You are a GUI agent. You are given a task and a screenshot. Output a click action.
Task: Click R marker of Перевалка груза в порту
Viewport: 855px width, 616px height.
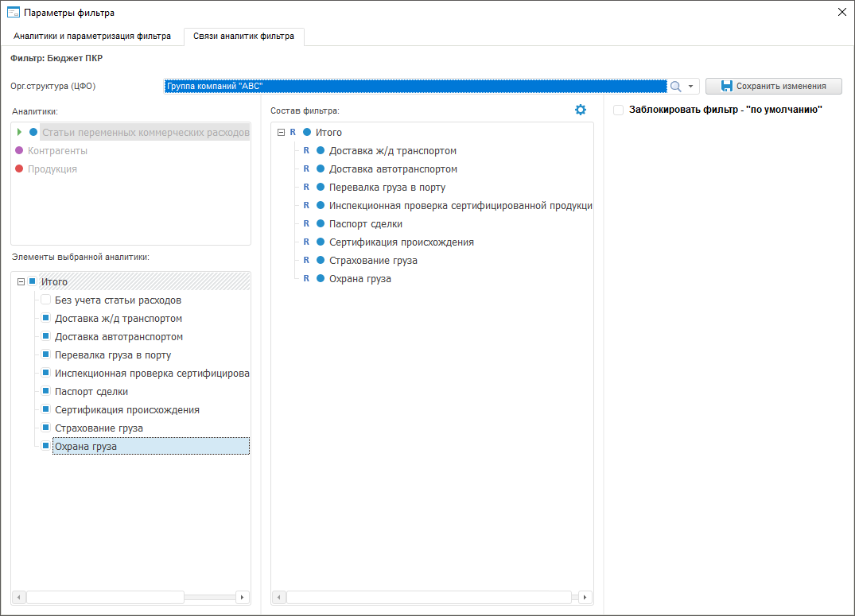pyautogui.click(x=306, y=187)
